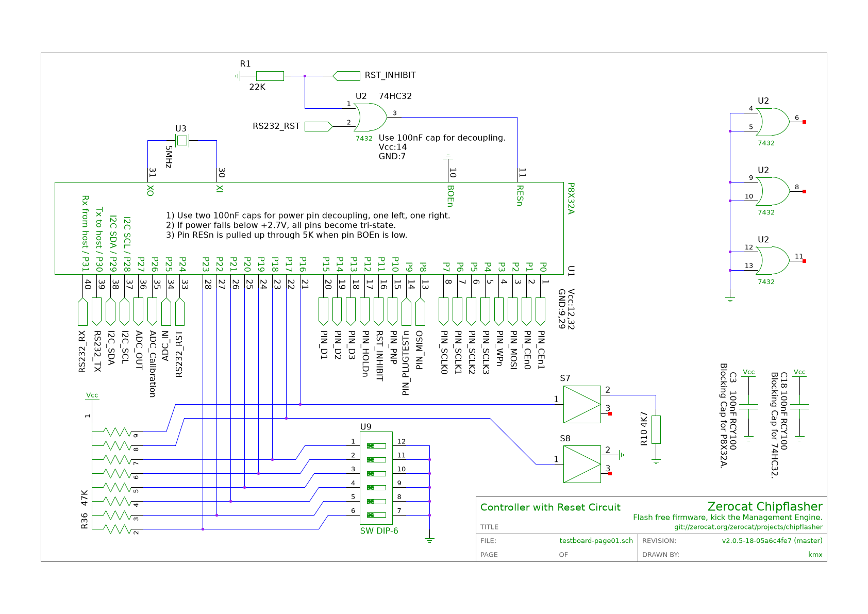Click the ground symbol at BOEn pin 10
This screenshot has width=868, height=614.
coord(448,156)
